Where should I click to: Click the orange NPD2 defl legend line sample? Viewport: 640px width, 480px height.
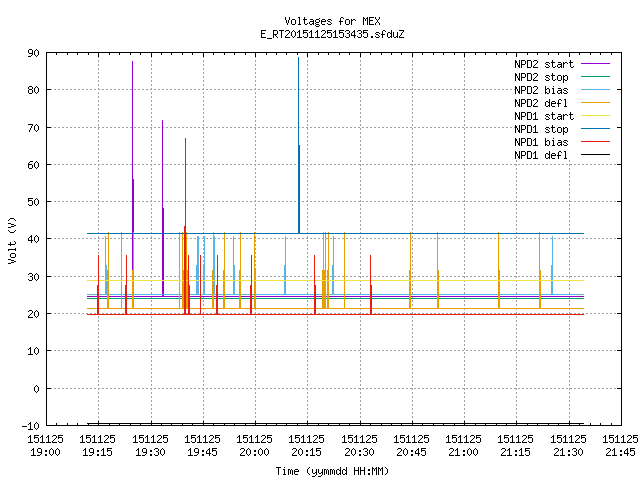pos(595,102)
